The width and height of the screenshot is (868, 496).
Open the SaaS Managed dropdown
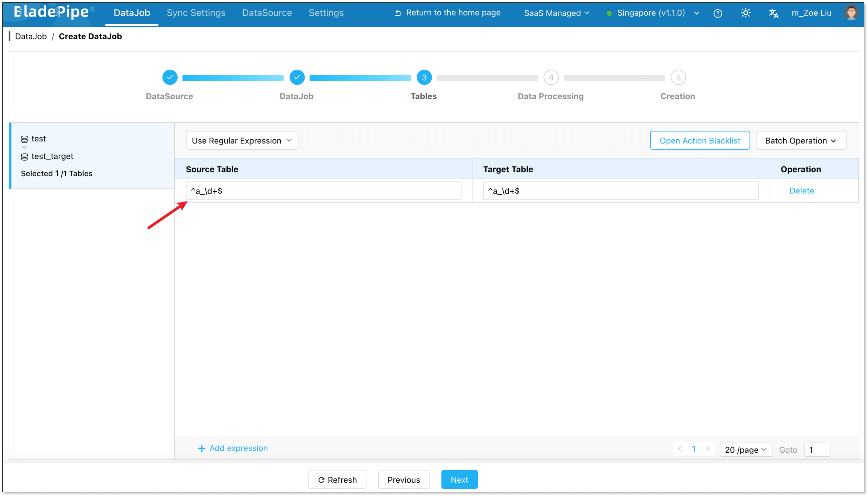coord(556,13)
